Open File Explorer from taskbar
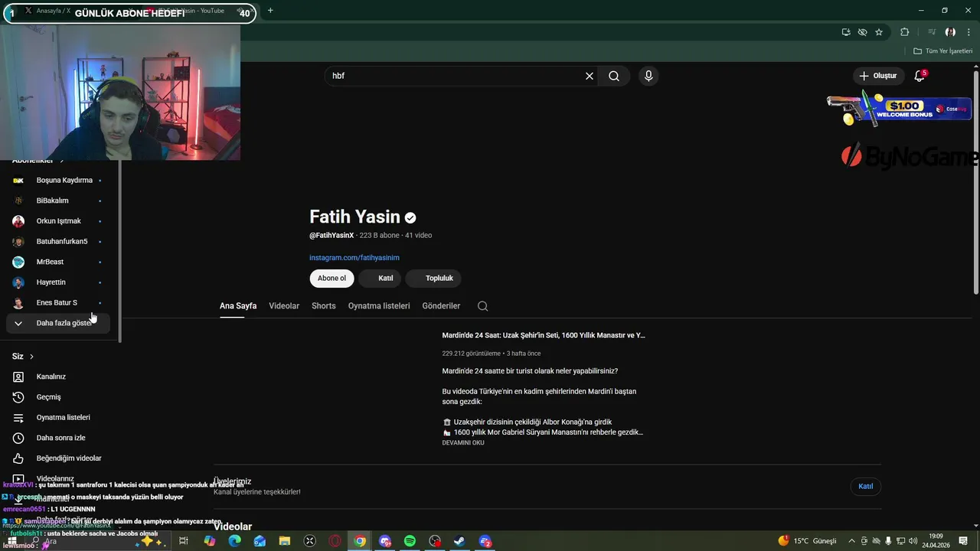This screenshot has width=980, height=551. [285, 541]
